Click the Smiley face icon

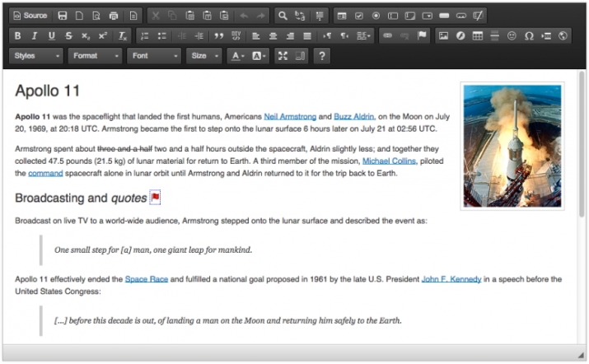point(512,36)
